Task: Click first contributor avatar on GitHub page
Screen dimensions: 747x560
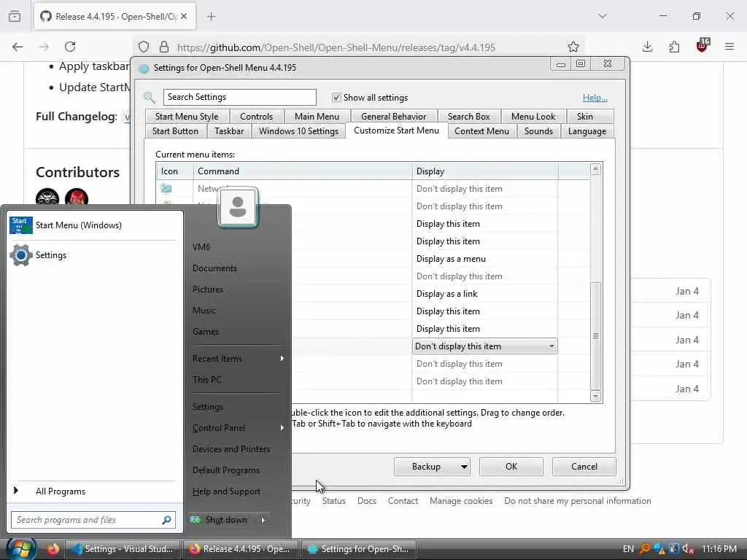Action: click(47, 197)
